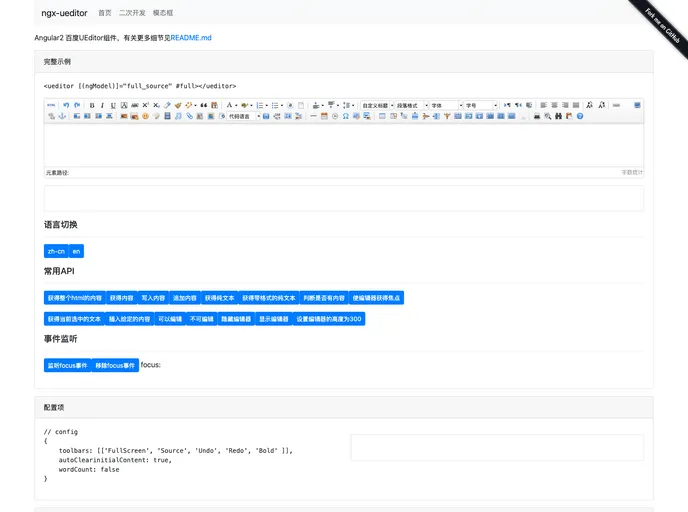Image resolution: width=688 pixels, height=512 pixels.
Task: Click the eraser remove-format icon
Action: tap(167, 105)
